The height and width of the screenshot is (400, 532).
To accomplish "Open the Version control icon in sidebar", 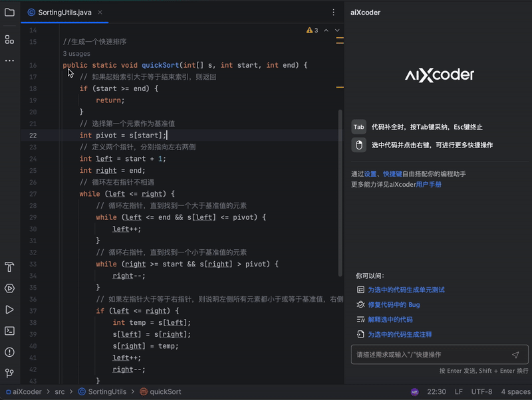I will [9, 373].
